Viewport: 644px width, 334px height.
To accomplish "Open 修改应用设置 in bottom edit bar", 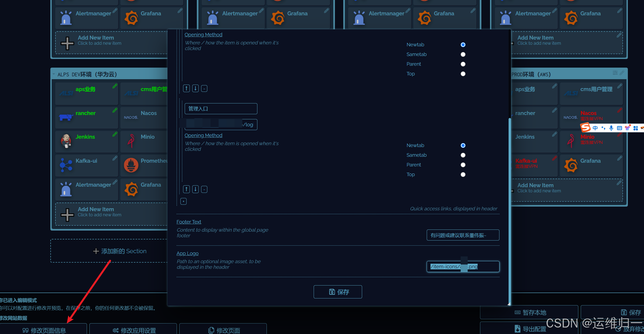I will click(134, 330).
